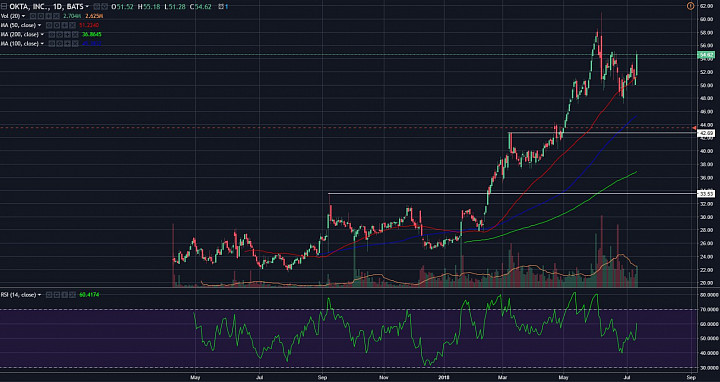Viewport: 720px width, 382px height.
Task: Collapse the legend with the top-left box icon
Action: (x=4, y=6)
